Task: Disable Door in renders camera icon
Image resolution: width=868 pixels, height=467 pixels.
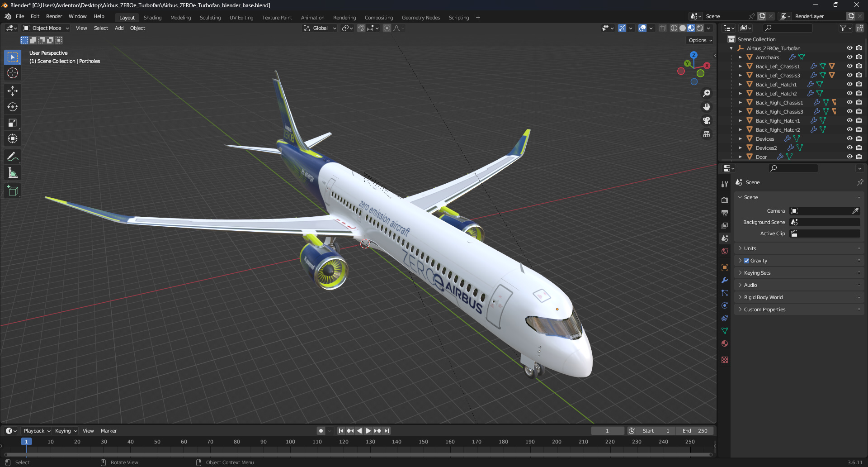Action: pyautogui.click(x=859, y=157)
